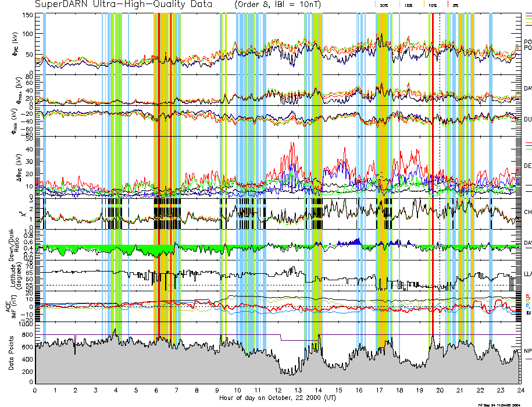Click the 'Hour of day' x-axis title

[x=277, y=398]
